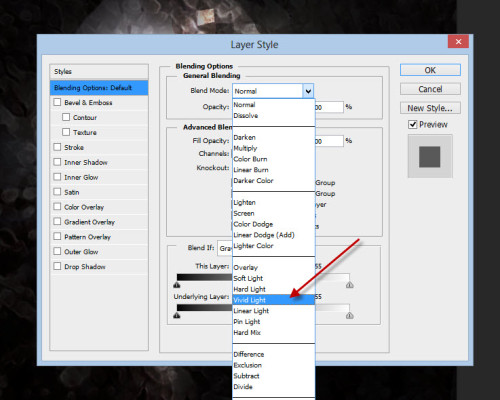Click the Opacity percent input field
The width and height of the screenshot is (500, 400).
(x=329, y=107)
